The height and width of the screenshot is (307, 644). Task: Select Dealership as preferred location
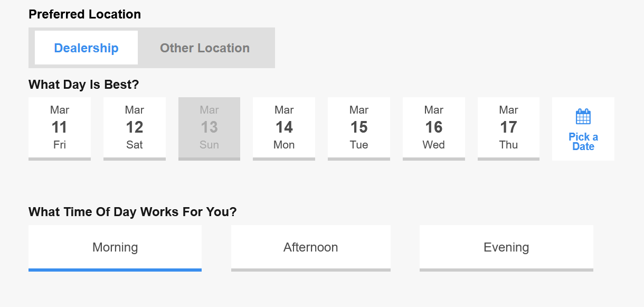pyautogui.click(x=86, y=48)
